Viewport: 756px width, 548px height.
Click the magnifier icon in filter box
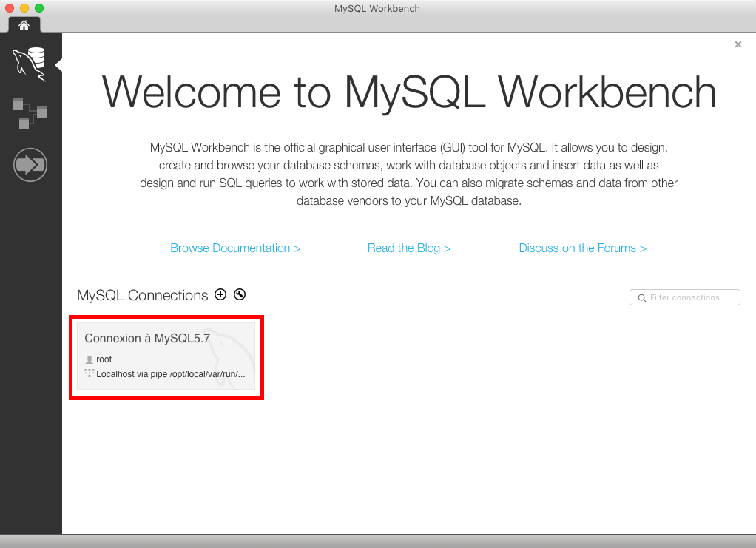click(641, 298)
